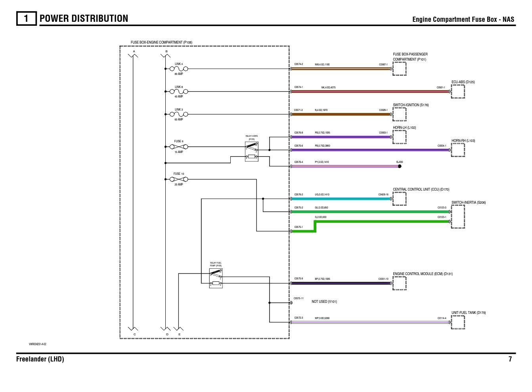Click the ECU-ABS D125 component box
532x392 pixels.
pos(458,92)
